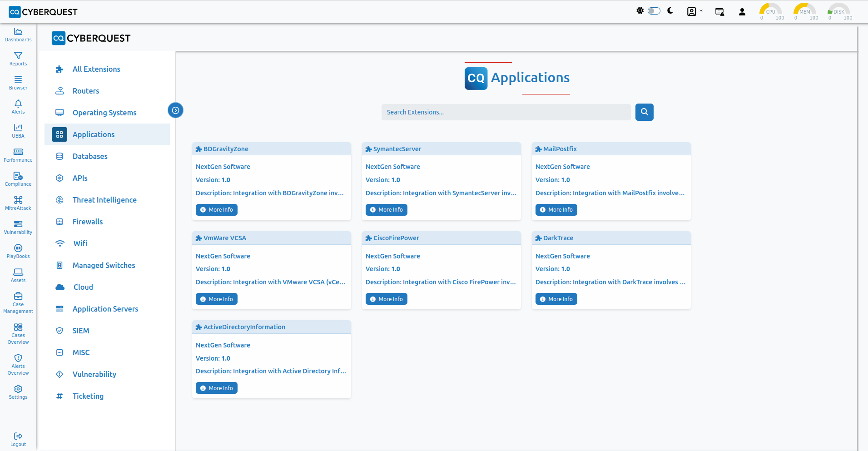Select Vulnerability extension category

(107, 374)
